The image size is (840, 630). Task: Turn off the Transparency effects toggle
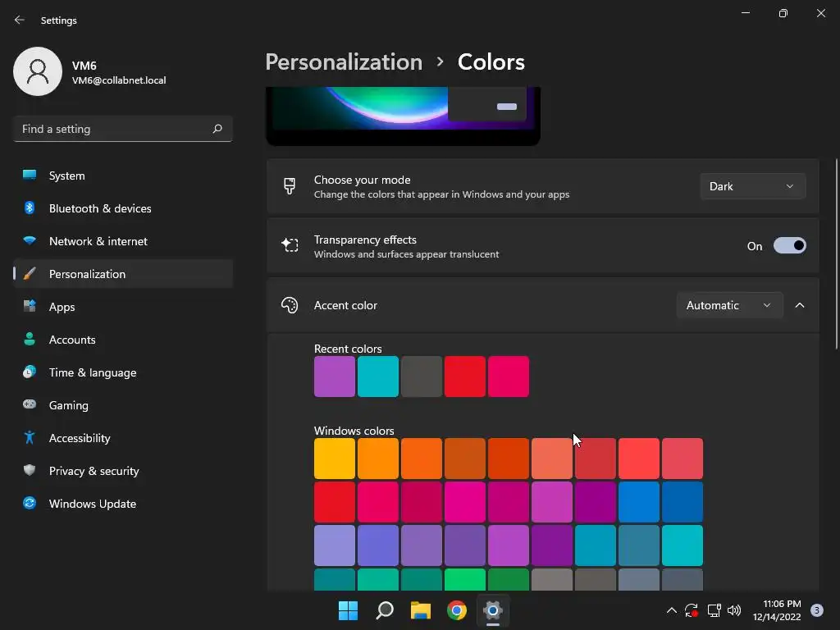click(790, 246)
